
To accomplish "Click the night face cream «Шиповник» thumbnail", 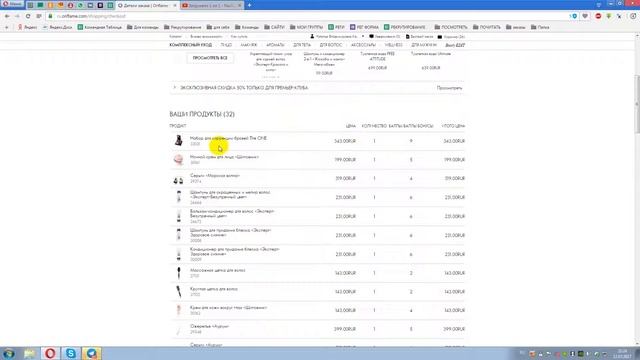I will (178, 160).
